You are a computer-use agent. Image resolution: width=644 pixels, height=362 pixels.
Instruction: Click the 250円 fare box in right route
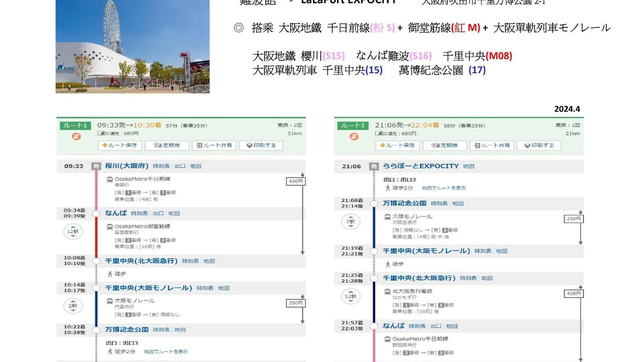574,219
